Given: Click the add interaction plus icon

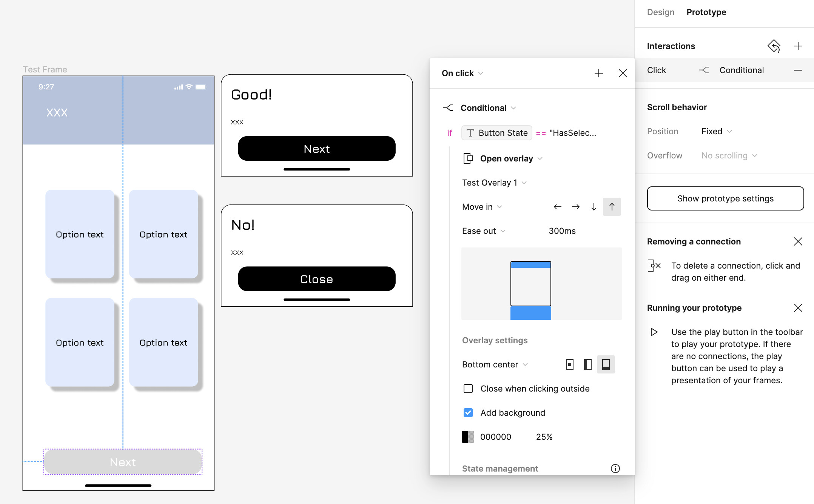Looking at the screenshot, I should point(798,46).
